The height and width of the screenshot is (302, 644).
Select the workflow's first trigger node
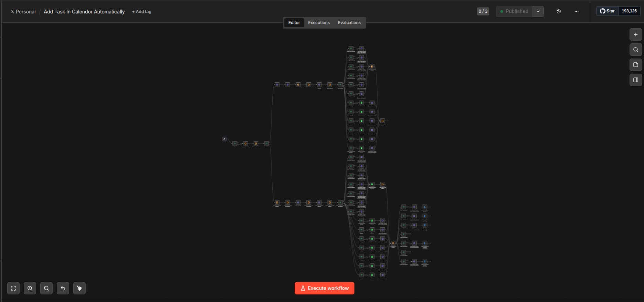224,139
